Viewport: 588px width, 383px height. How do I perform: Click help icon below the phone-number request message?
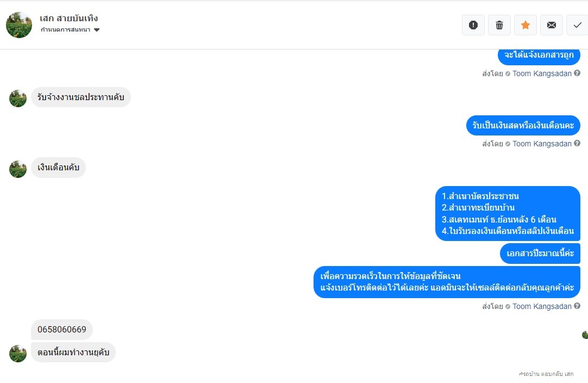coord(577,306)
